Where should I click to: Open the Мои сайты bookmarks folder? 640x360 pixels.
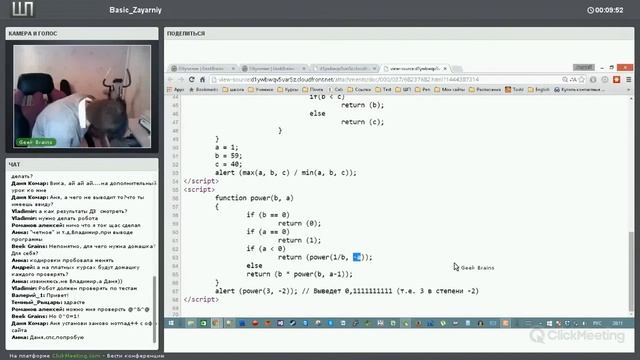[451, 89]
